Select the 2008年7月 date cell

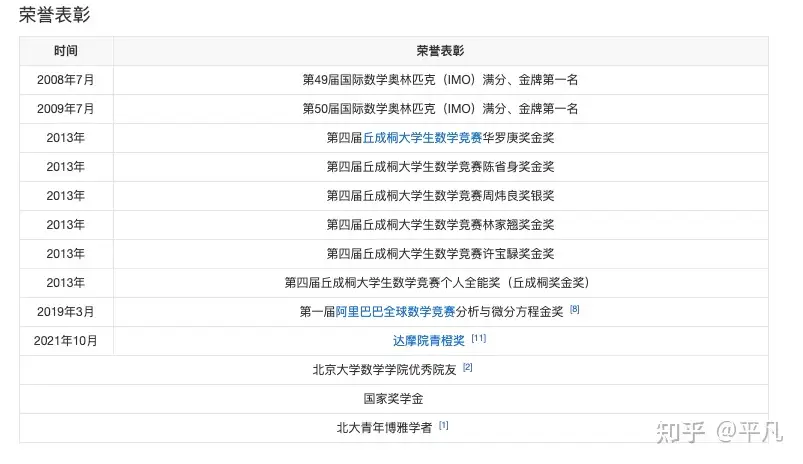click(x=66, y=80)
